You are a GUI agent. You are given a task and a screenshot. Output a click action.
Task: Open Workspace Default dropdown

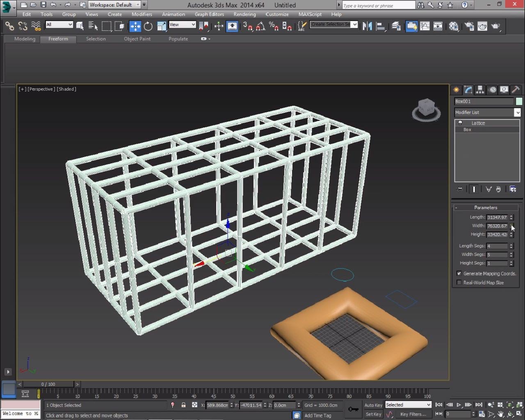(114, 5)
